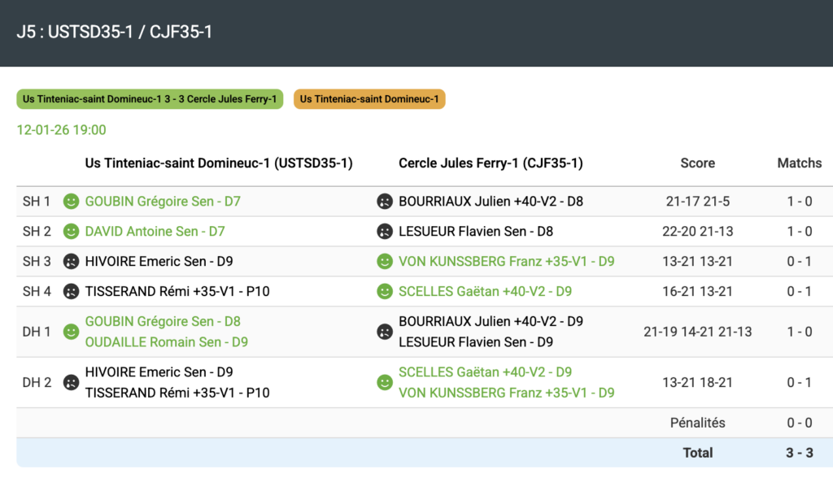Click green smiley on right of DH 2 row
833x504 pixels.
[x=385, y=382]
